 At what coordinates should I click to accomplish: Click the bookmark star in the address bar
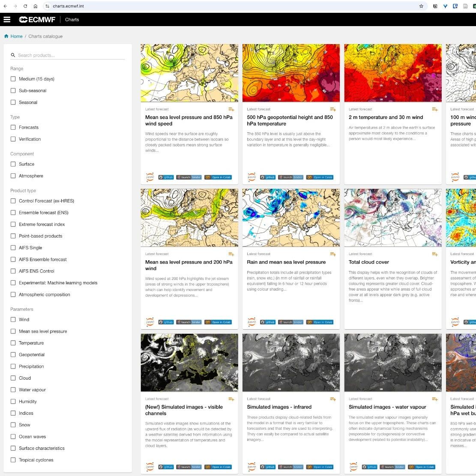point(421,6)
